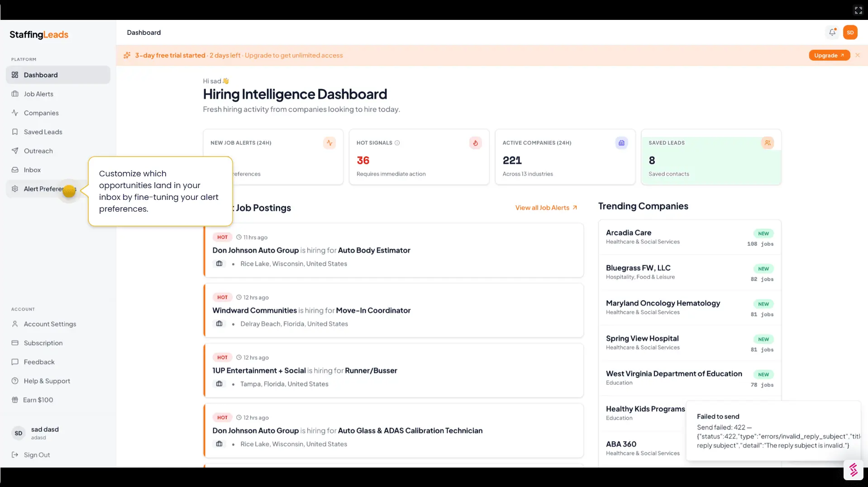The height and width of the screenshot is (487, 868).
Task: Click '1UP Entertainment + Social' company name
Action: [259, 370]
